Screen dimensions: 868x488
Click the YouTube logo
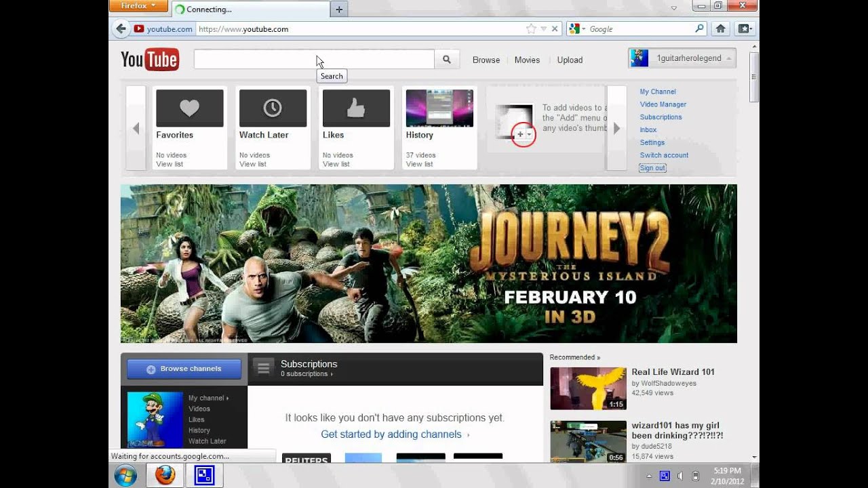(150, 60)
